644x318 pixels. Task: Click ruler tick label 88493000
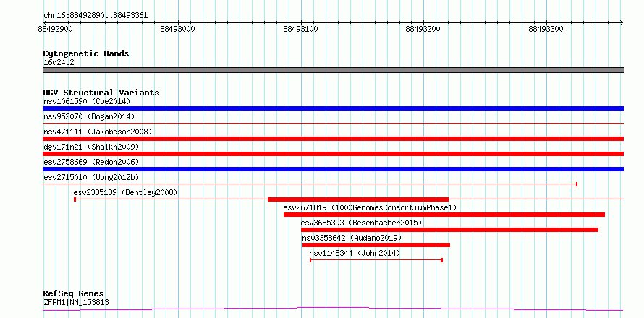pos(178,30)
